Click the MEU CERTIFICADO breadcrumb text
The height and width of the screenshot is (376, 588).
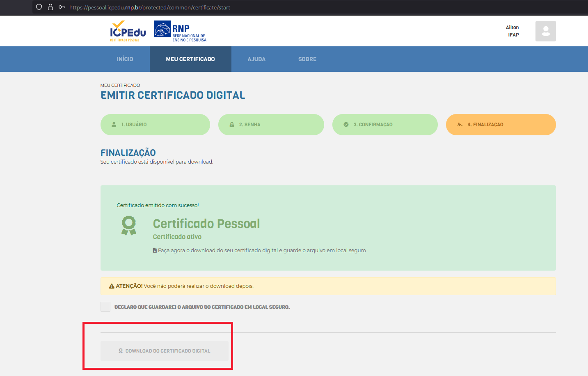click(120, 85)
